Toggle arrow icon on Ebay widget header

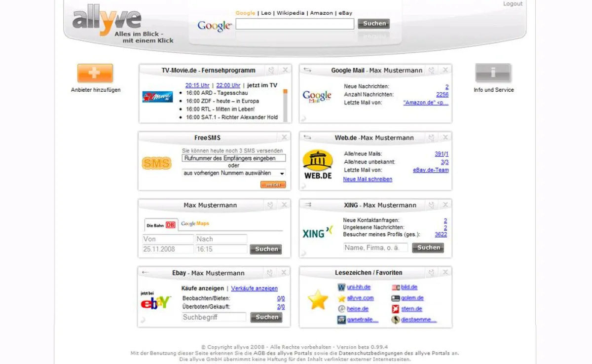coord(145,272)
